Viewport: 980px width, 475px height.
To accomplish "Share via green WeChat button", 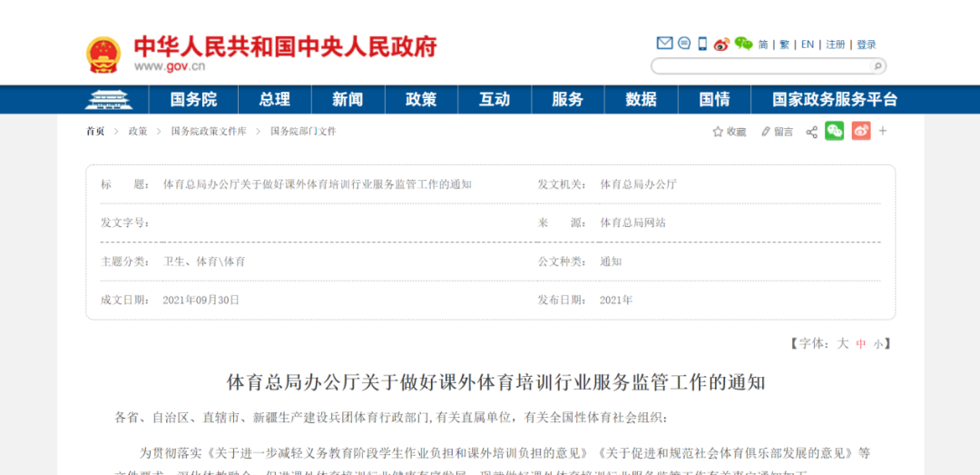I will [835, 131].
